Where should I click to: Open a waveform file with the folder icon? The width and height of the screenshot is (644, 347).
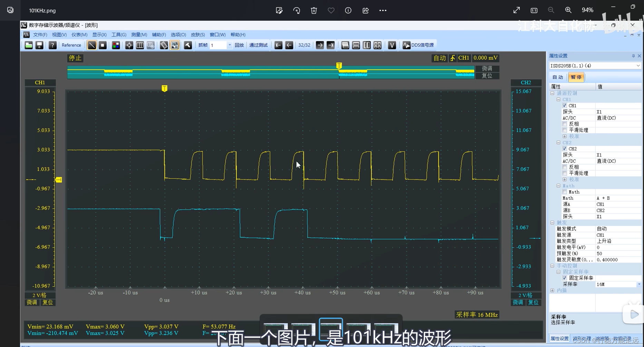pos(29,45)
